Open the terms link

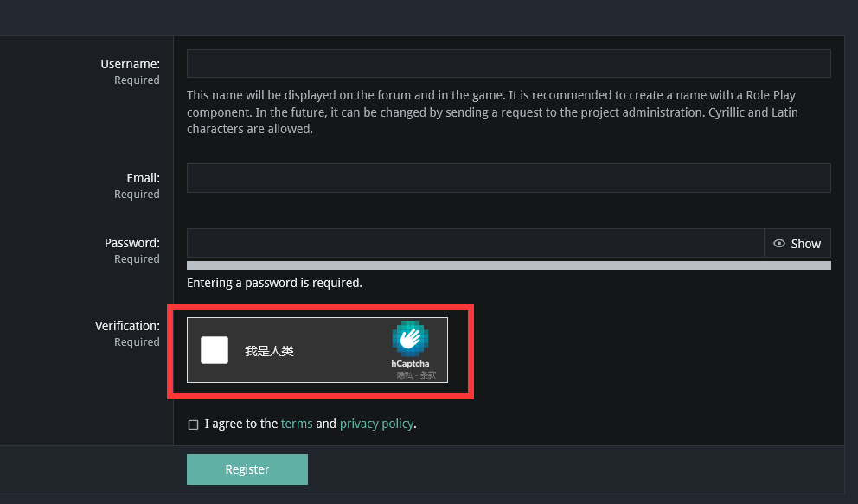(297, 424)
